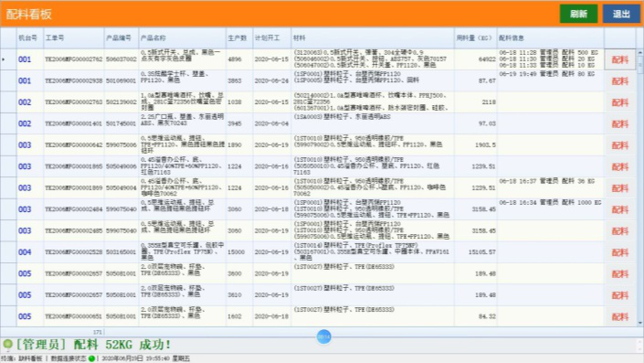Click the 数据连接状态 label in the status bar
Screen dimensions: 644x363
coord(69,358)
